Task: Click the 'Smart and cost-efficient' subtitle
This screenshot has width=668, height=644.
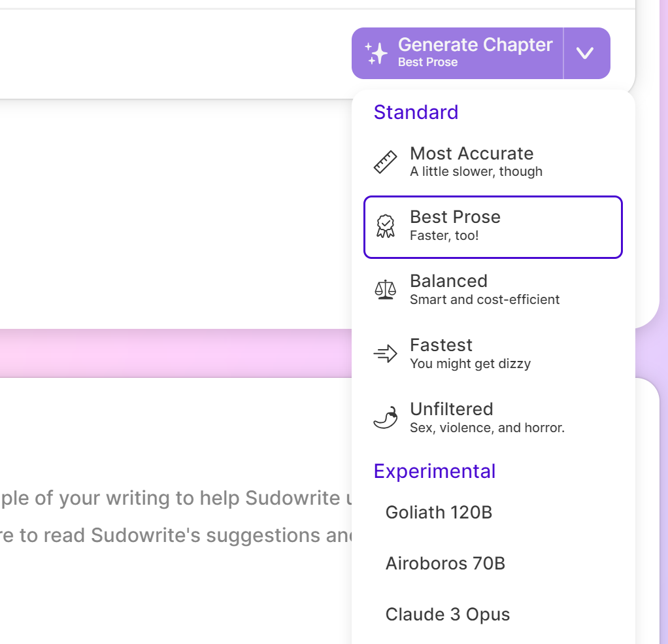Action: [484, 299]
